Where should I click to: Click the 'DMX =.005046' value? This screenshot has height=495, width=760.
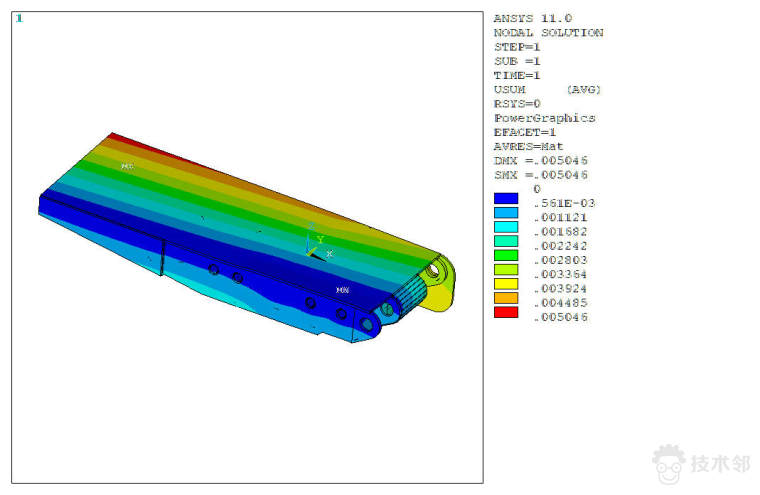pos(540,160)
